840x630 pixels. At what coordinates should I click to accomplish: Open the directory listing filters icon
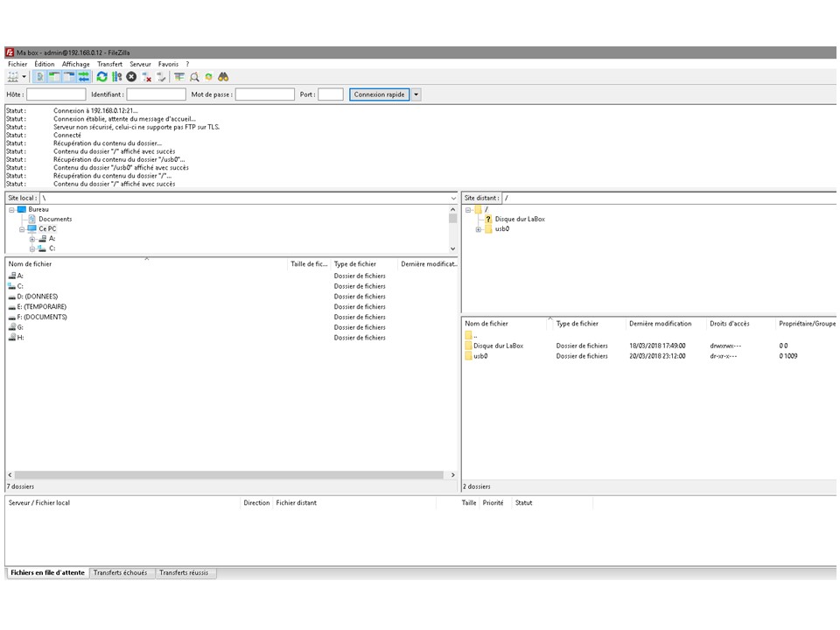tap(179, 77)
